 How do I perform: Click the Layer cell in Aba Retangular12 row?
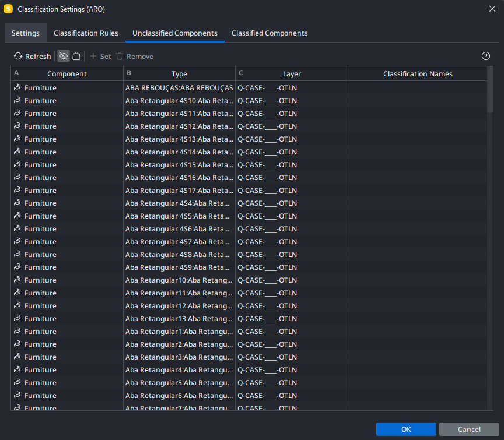click(x=292, y=306)
